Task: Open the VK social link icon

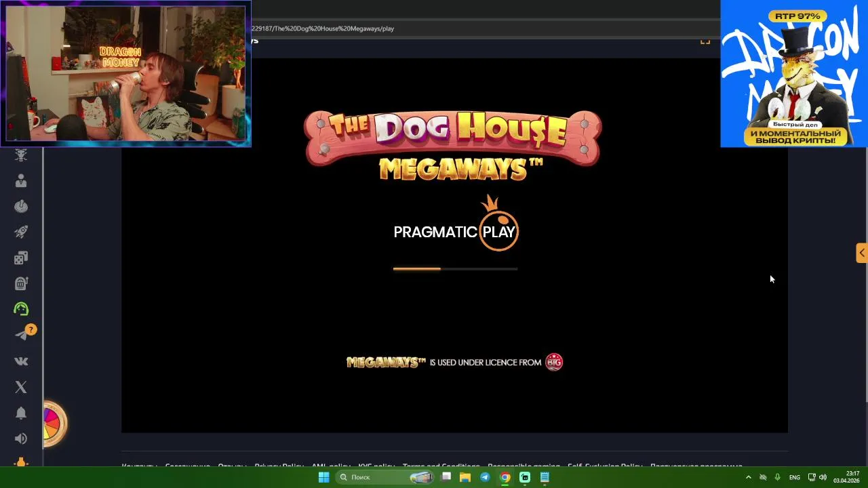Action: point(21,361)
